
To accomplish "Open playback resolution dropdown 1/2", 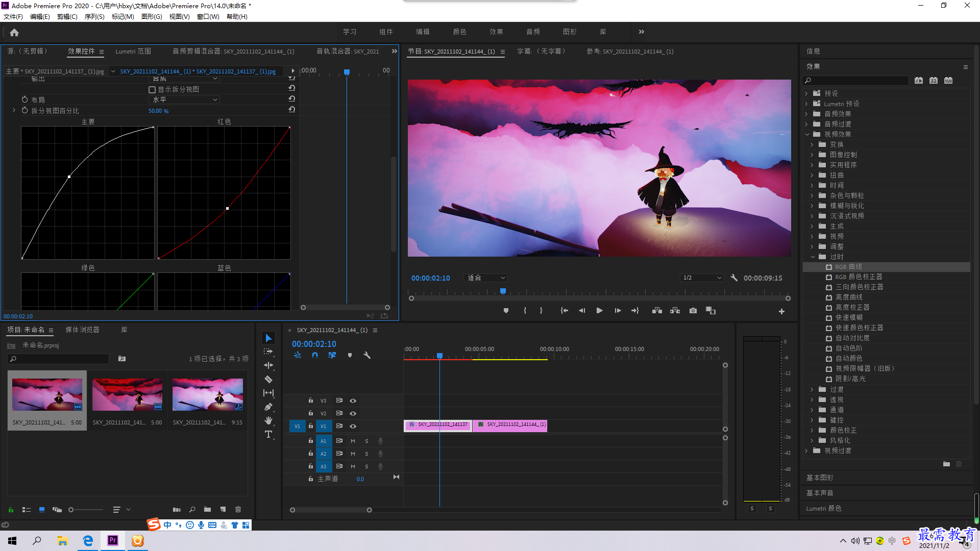I will (702, 278).
